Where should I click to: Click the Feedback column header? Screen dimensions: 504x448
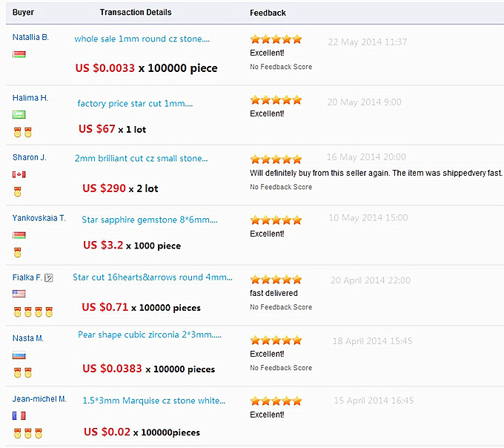(x=268, y=13)
